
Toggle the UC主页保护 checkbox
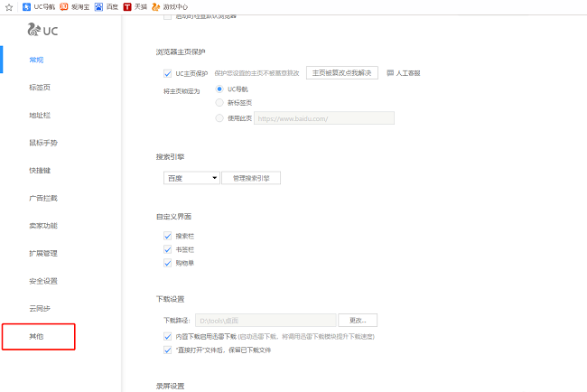pyautogui.click(x=167, y=73)
